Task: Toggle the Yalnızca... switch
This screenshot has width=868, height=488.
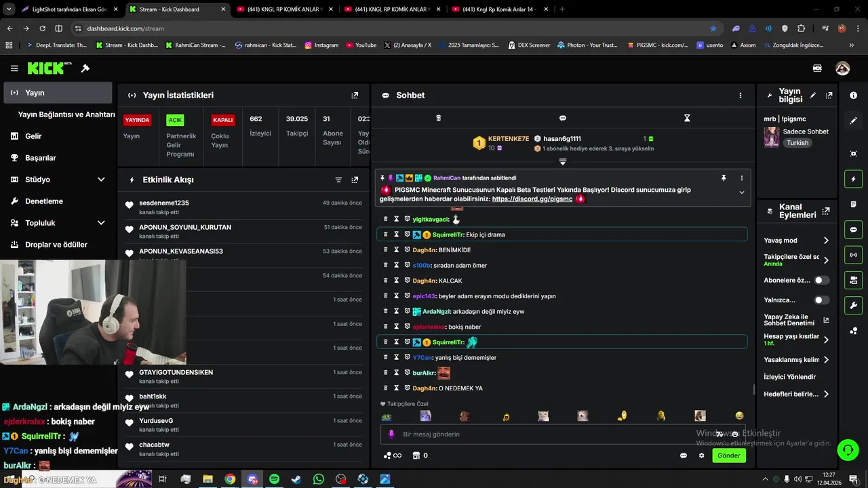Action: pyautogui.click(x=821, y=300)
